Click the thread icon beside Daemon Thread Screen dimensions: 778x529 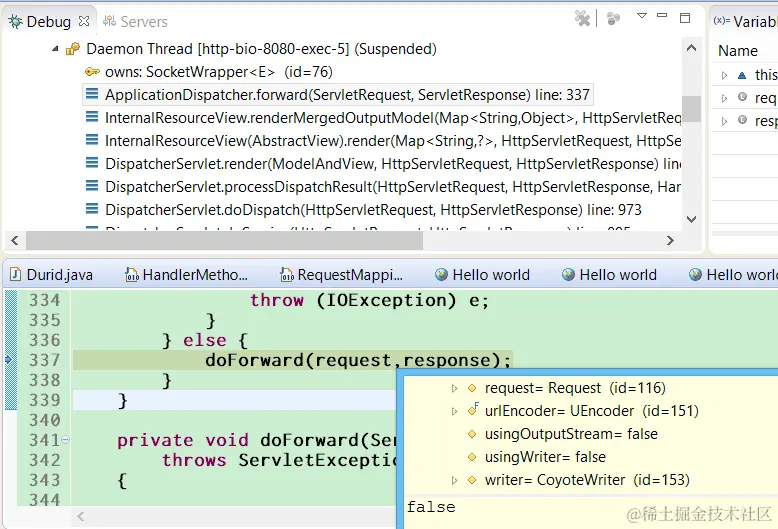pyautogui.click(x=73, y=49)
